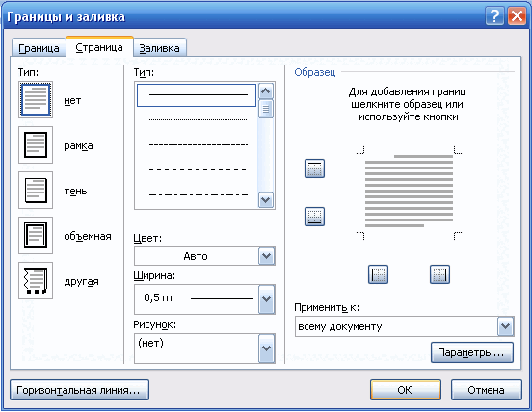Screen dimensions: 532x412
Task: Expand the 'Применить к' dropdown list
Action: pyautogui.click(x=506, y=326)
